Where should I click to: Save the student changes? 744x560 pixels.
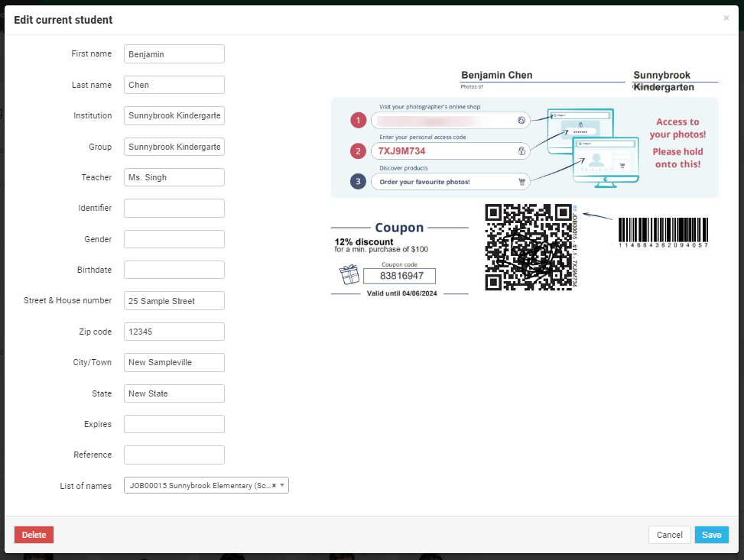[x=712, y=535]
